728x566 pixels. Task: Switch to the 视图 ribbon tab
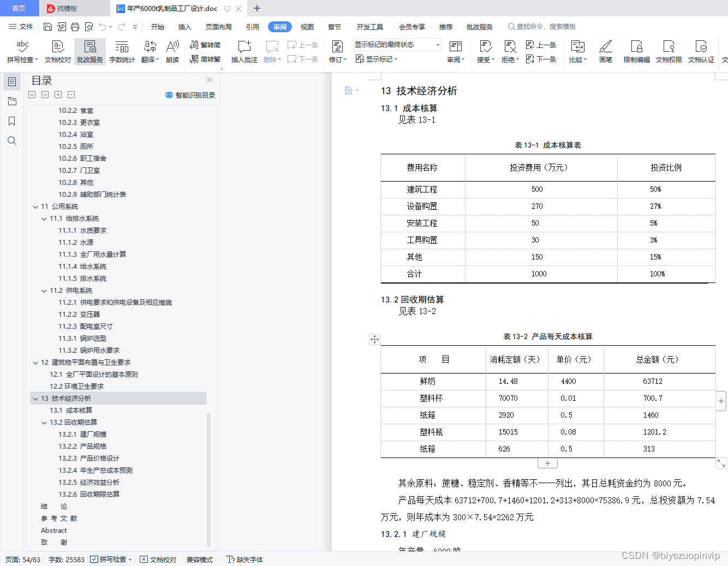[x=307, y=27]
